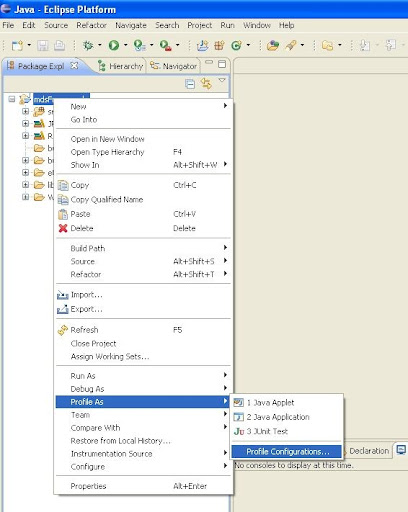Click Collapse All icon in Package Explorer

190,84
